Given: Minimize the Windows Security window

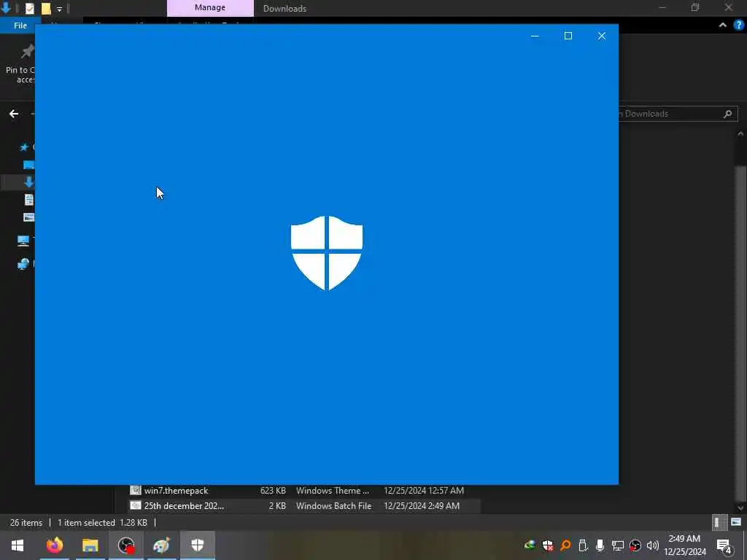Looking at the screenshot, I should pos(535,36).
